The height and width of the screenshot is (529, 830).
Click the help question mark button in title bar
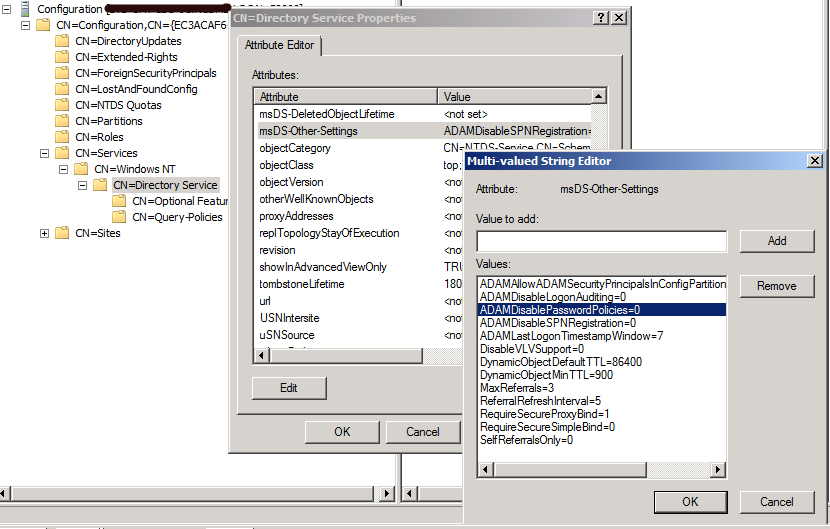click(598, 18)
